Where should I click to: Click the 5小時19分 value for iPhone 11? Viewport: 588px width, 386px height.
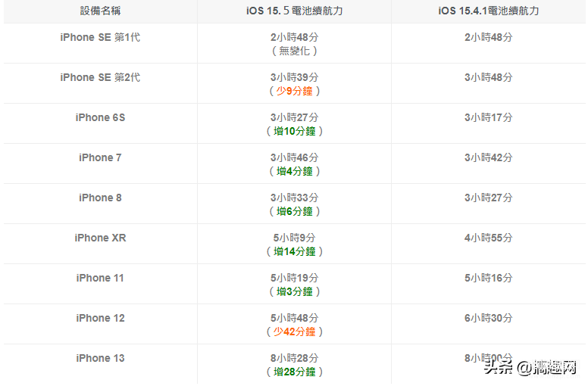[x=294, y=278]
